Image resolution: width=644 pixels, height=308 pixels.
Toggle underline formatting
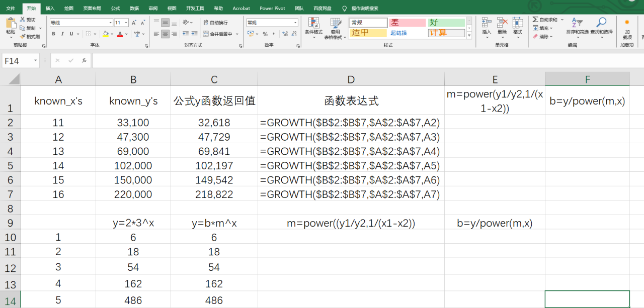point(71,34)
